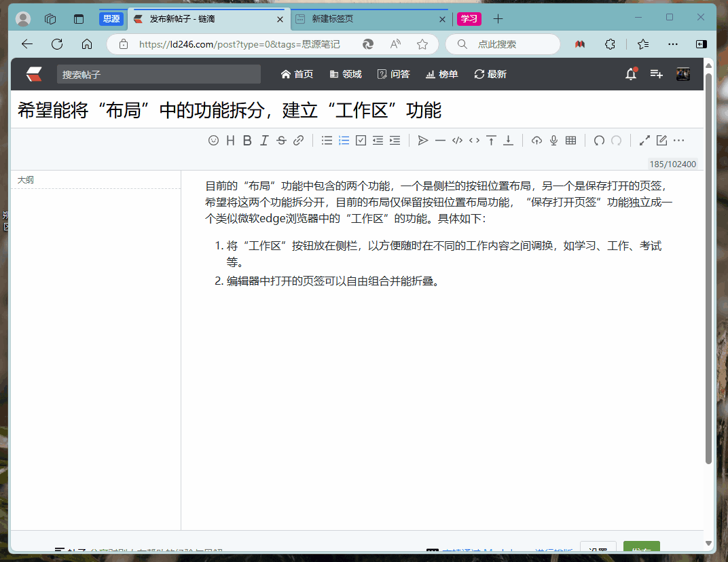Insert a code block with the code icon
Viewport: 728px width, 562px height.
[457, 141]
